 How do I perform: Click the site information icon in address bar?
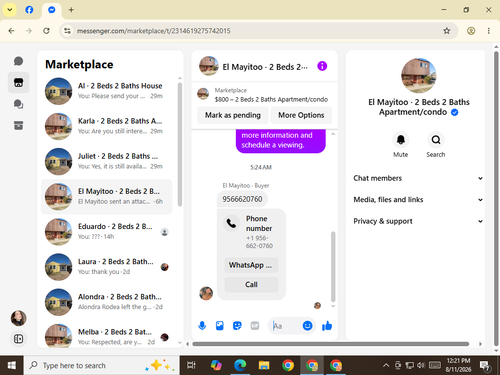tap(68, 31)
